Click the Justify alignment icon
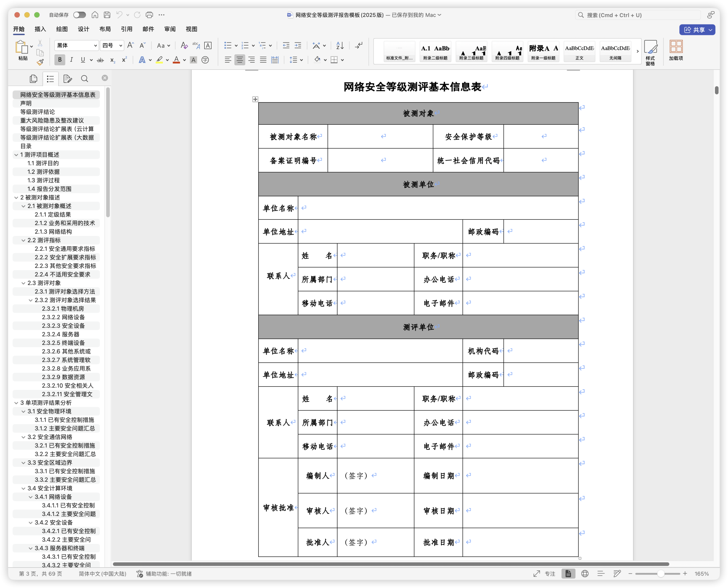Screen dimensions: 728x588 263,60
